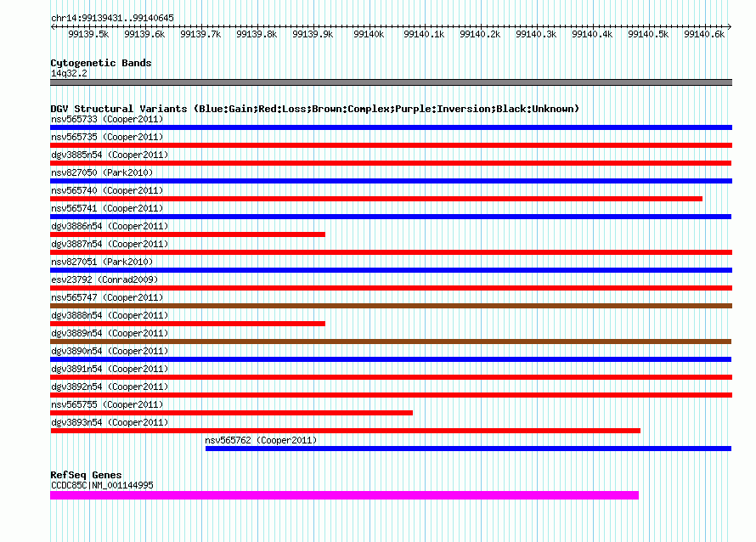756x542 pixels.
Task: Open dgv3890n54 (Cooper2011) label
Action: pyautogui.click(x=110, y=351)
